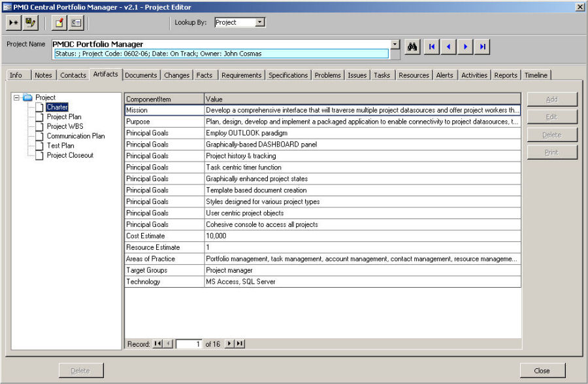Go to previous project record
588x384 pixels.
[x=448, y=47]
